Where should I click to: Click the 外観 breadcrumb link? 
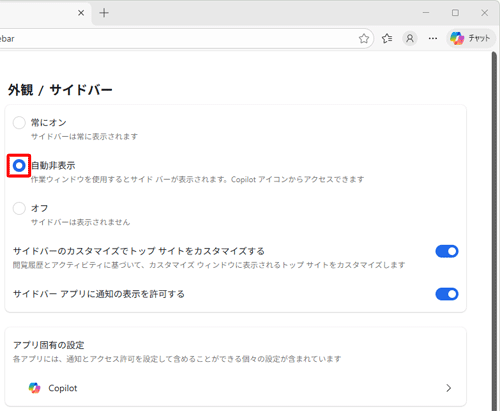(x=21, y=90)
